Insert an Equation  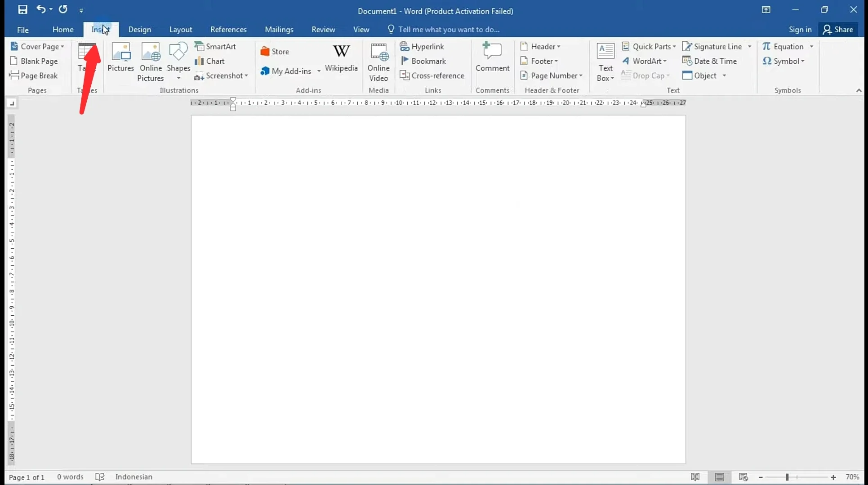(x=783, y=46)
